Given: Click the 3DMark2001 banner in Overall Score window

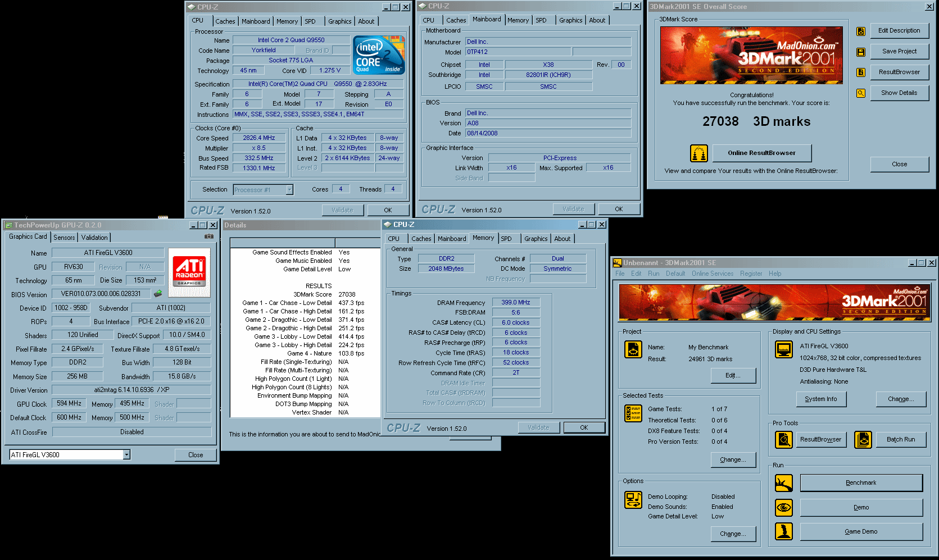Looking at the screenshot, I should [x=751, y=55].
